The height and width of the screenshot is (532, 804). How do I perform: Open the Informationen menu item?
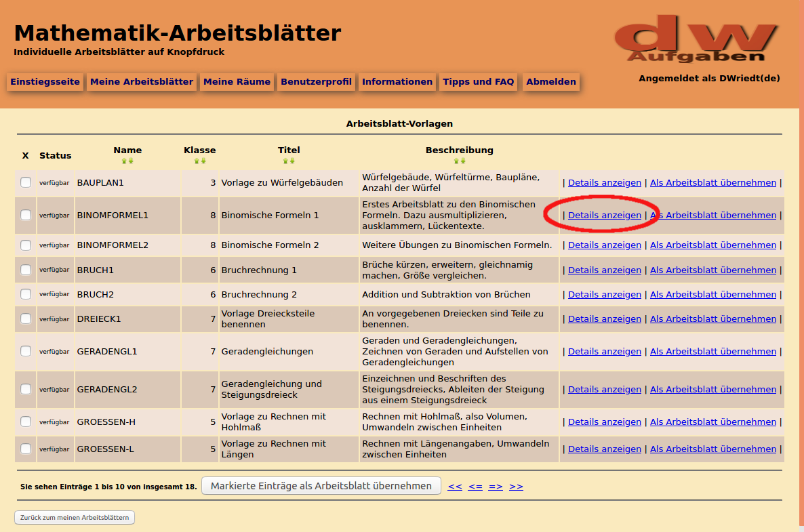[397, 81]
